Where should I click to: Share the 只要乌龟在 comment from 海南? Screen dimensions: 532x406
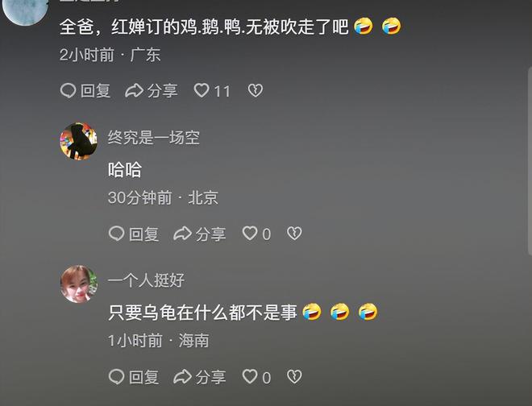[200, 377]
